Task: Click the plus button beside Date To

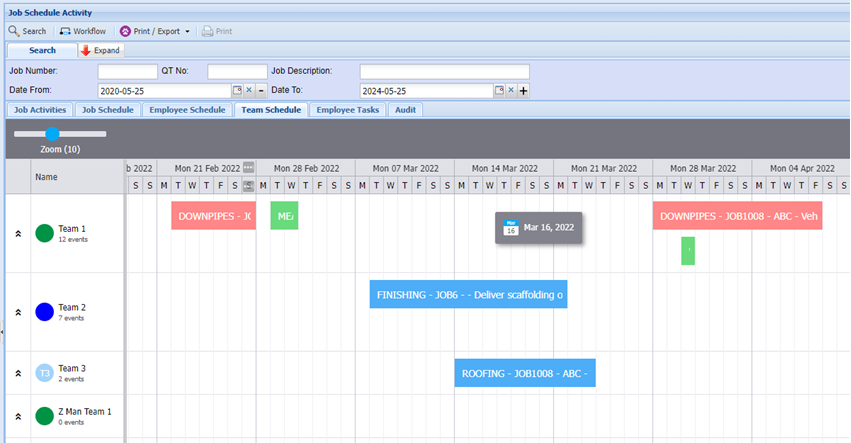Action: coord(522,91)
